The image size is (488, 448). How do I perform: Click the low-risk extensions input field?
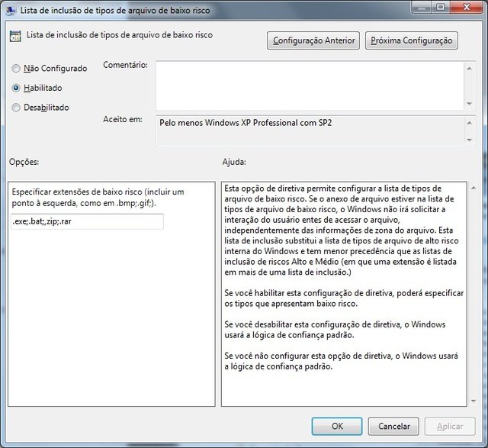(88, 221)
